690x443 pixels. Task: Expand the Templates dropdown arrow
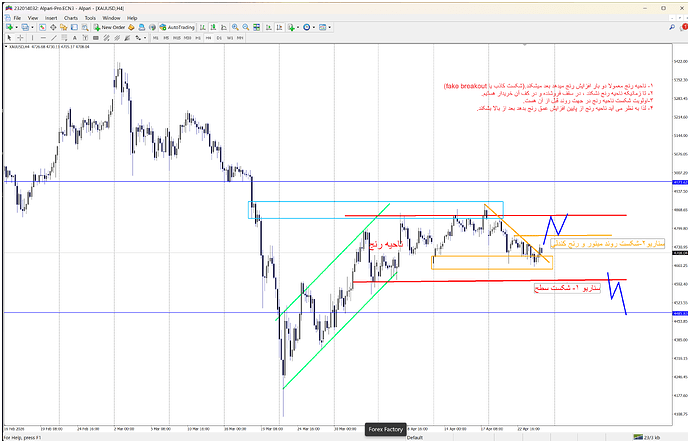click(330, 27)
